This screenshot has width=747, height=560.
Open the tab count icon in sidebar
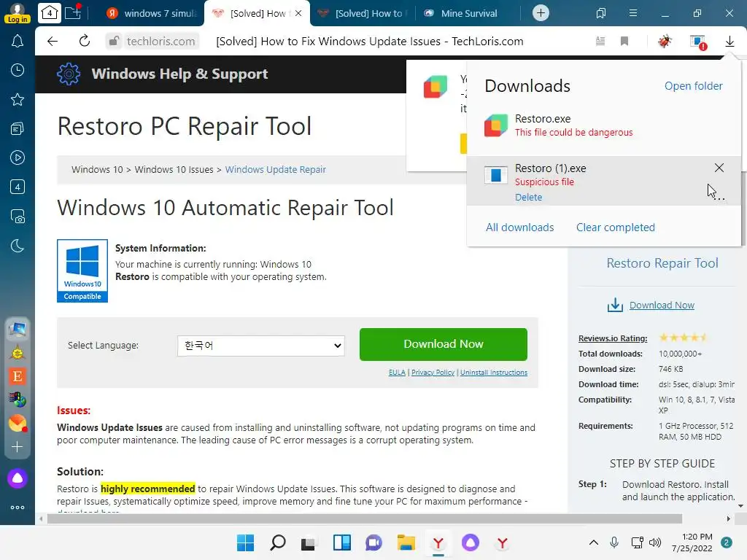click(18, 187)
